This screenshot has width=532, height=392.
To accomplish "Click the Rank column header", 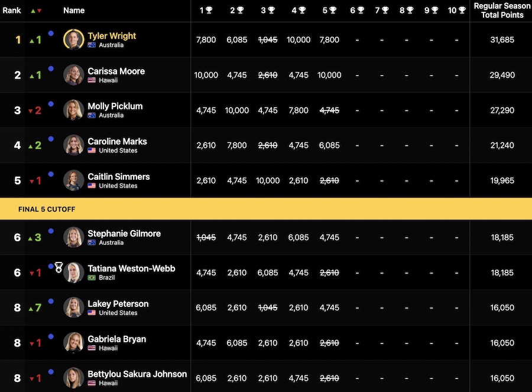I will click(12, 11).
